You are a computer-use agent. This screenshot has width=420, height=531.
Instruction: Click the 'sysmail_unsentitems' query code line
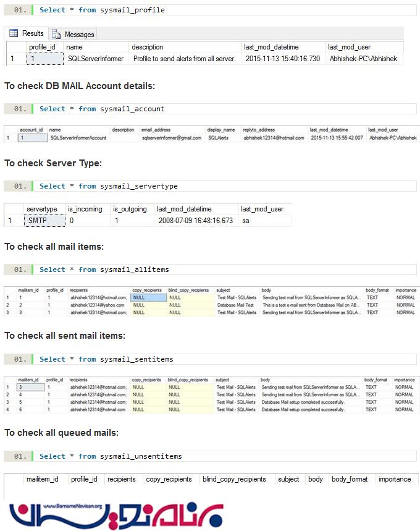pos(210,456)
